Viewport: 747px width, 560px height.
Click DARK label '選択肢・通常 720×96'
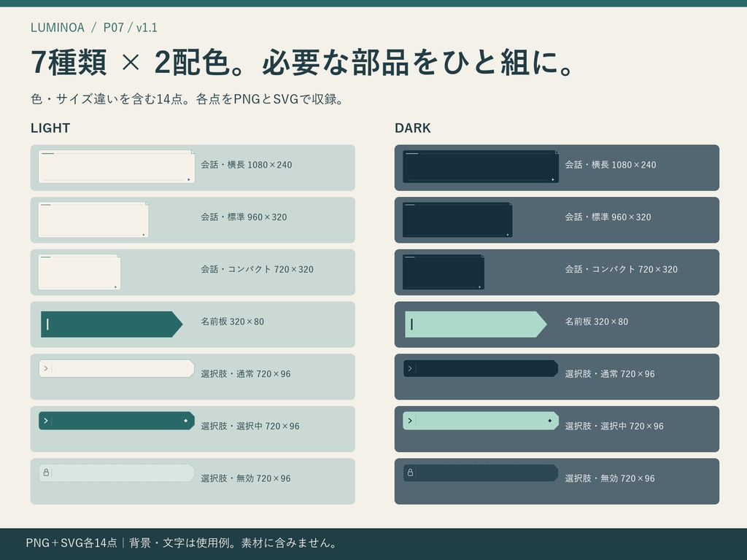point(610,374)
